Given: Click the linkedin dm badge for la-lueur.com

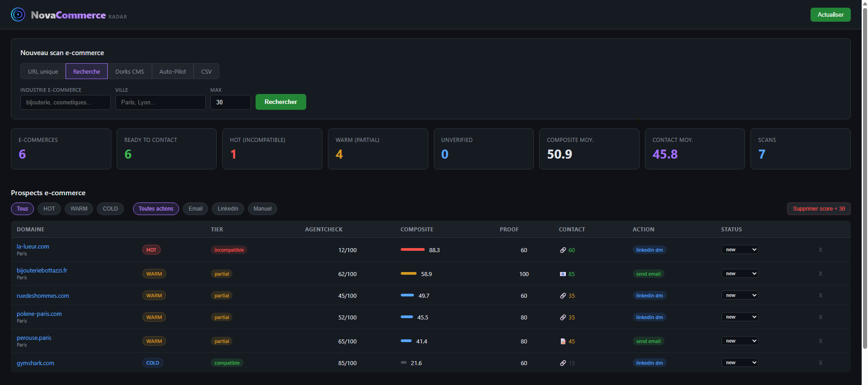Looking at the screenshot, I should click(x=649, y=250).
